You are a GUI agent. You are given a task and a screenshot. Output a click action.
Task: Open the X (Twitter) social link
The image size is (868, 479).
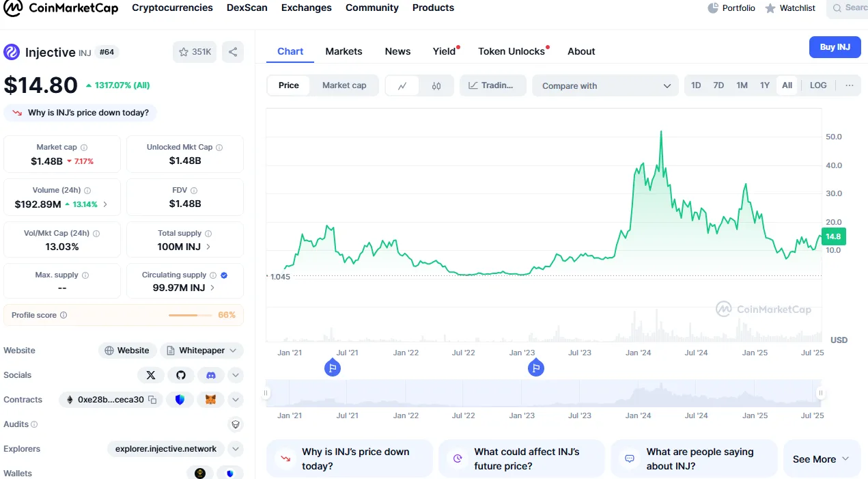(151, 375)
